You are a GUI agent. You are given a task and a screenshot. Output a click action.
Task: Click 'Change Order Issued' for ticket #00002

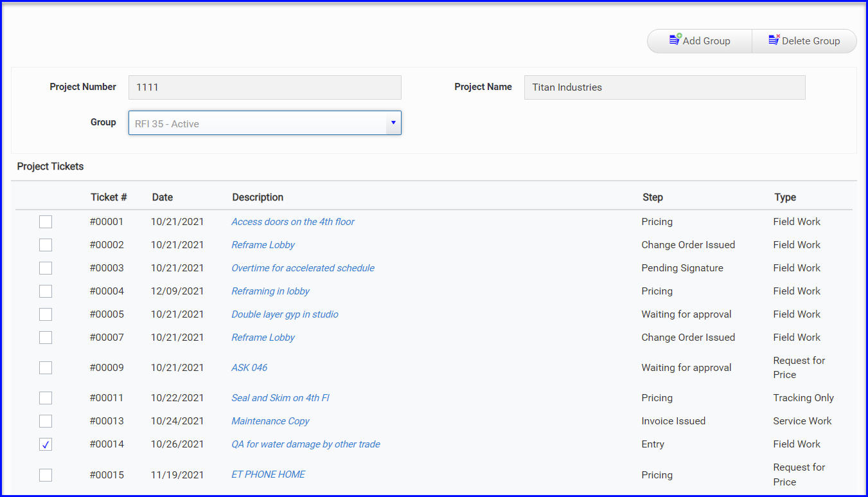click(688, 245)
